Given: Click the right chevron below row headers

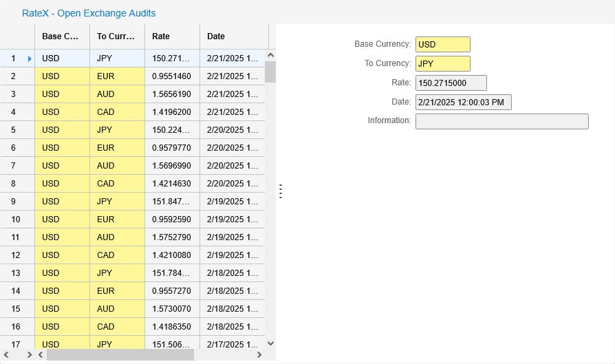Looking at the screenshot, I should pyautogui.click(x=29, y=355).
